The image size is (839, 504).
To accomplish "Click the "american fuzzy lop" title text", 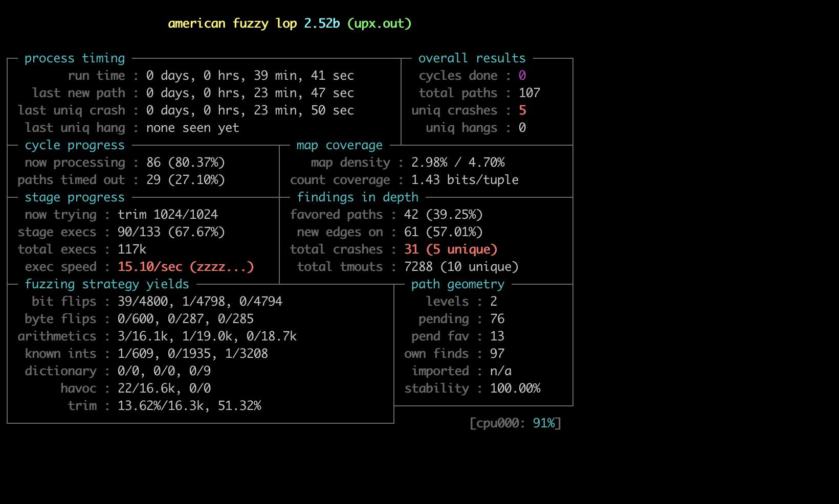I will (232, 24).
